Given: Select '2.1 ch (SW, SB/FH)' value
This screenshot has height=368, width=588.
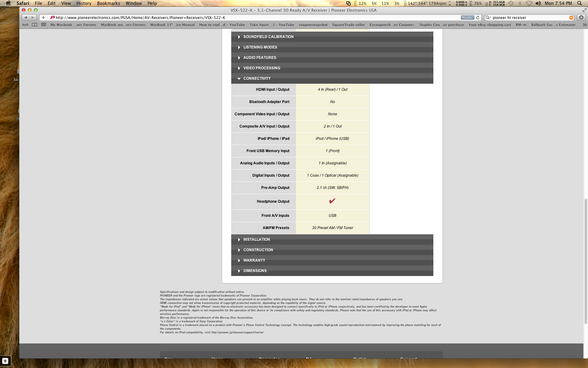Looking at the screenshot, I should click(333, 188).
